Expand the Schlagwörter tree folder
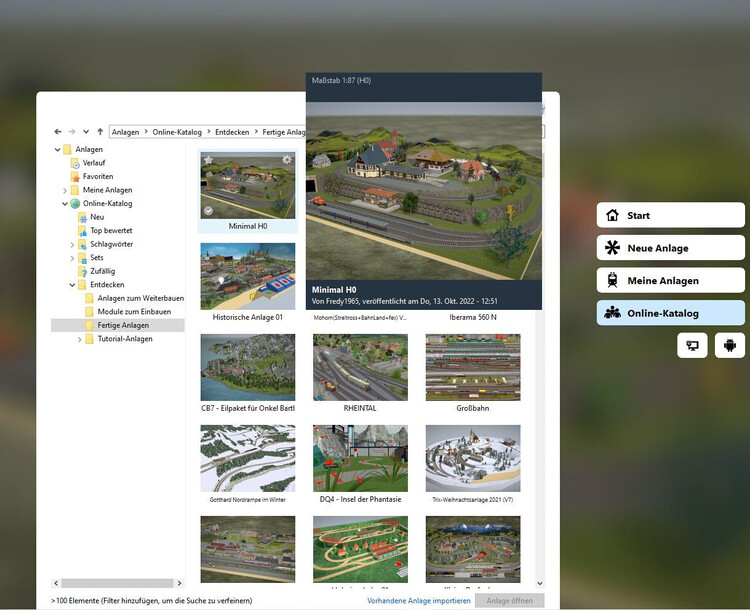 pos(72,244)
